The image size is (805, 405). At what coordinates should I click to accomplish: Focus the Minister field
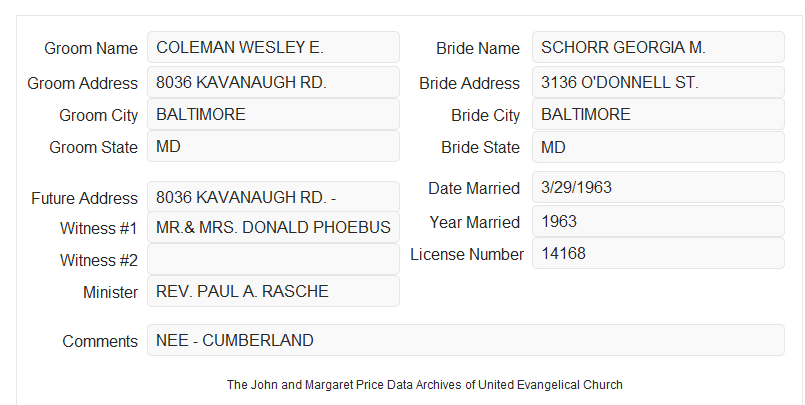coord(273,291)
